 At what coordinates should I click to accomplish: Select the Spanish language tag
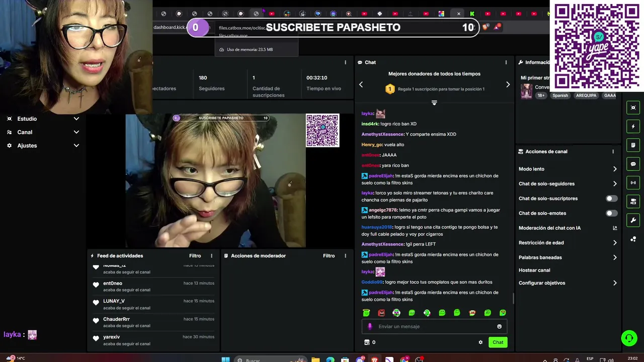click(560, 96)
